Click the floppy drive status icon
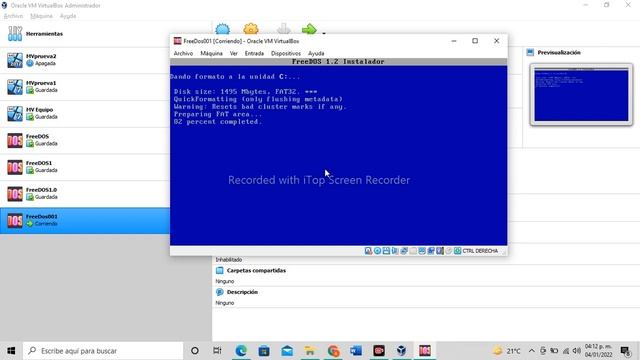The image size is (640, 360). pyautogui.click(x=386, y=251)
